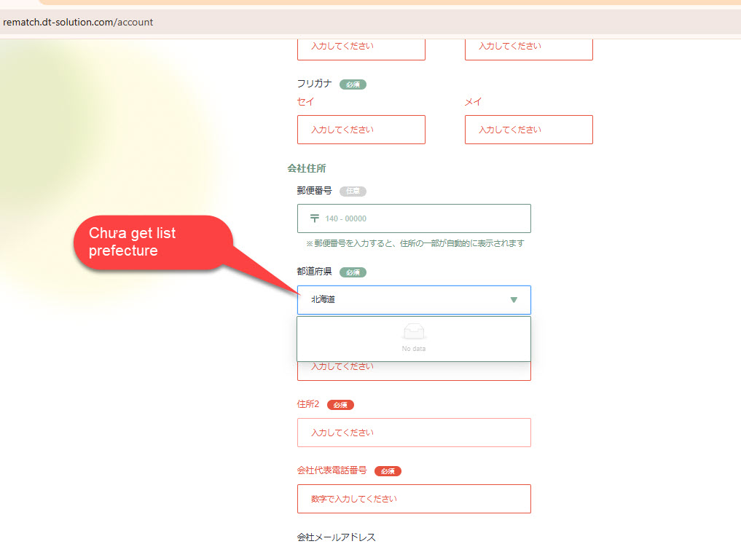Click the 必須 badge beside フリガナ

[353, 84]
